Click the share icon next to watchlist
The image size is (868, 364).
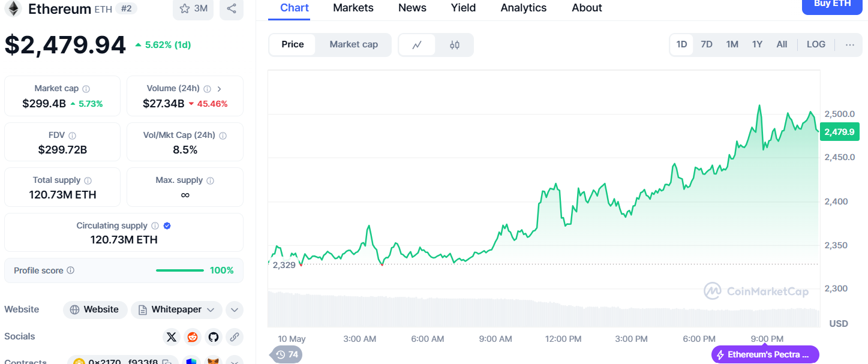[232, 8]
